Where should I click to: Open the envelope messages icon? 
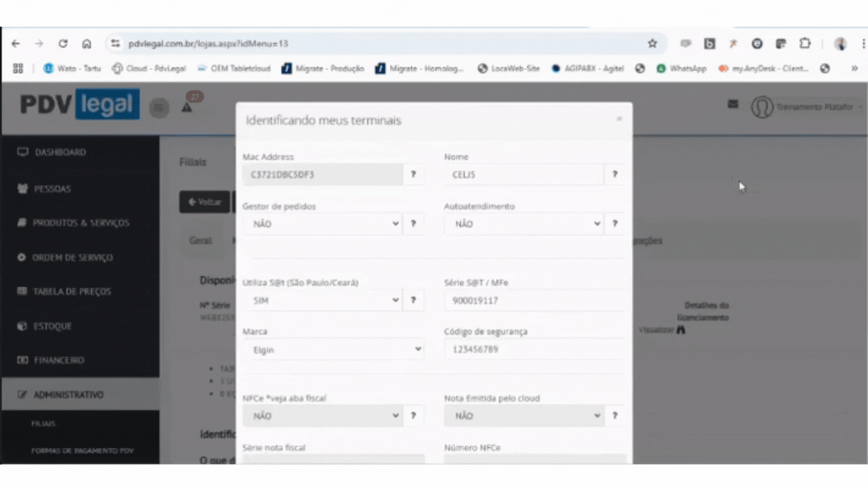click(733, 104)
